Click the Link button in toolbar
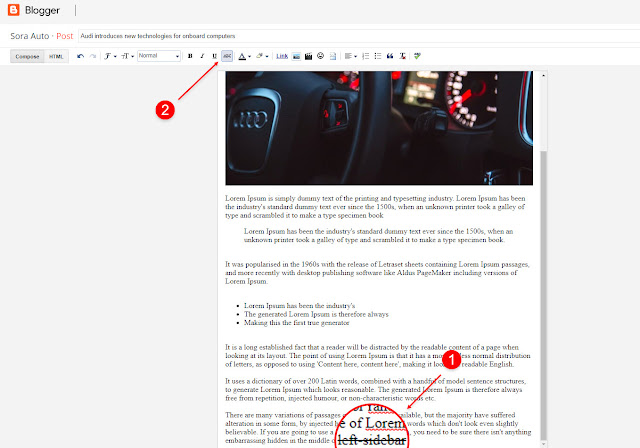Viewport: 640px width, 448px height. 282,56
